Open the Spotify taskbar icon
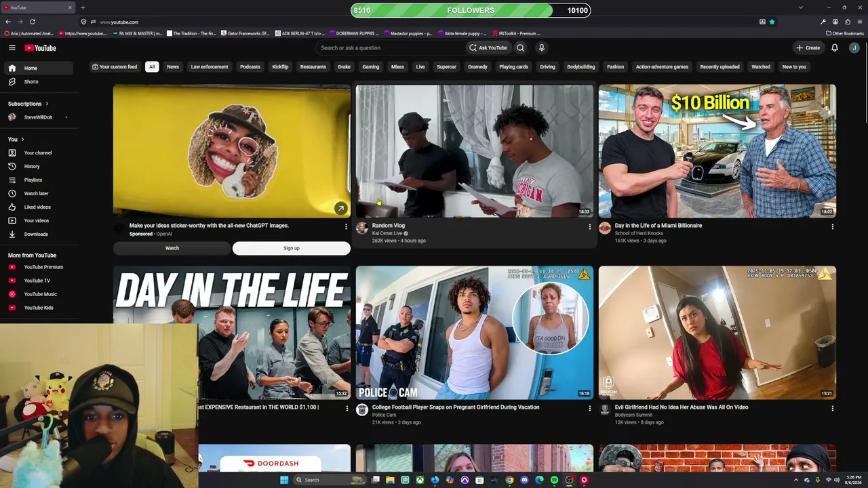Viewport: 868px width, 488px height. point(554,480)
